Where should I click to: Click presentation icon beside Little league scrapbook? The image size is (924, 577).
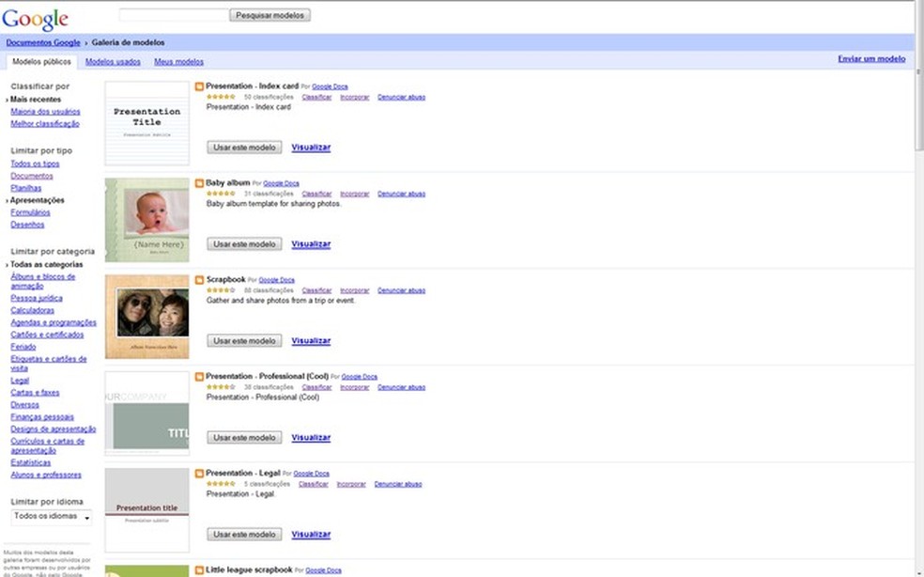coord(199,569)
